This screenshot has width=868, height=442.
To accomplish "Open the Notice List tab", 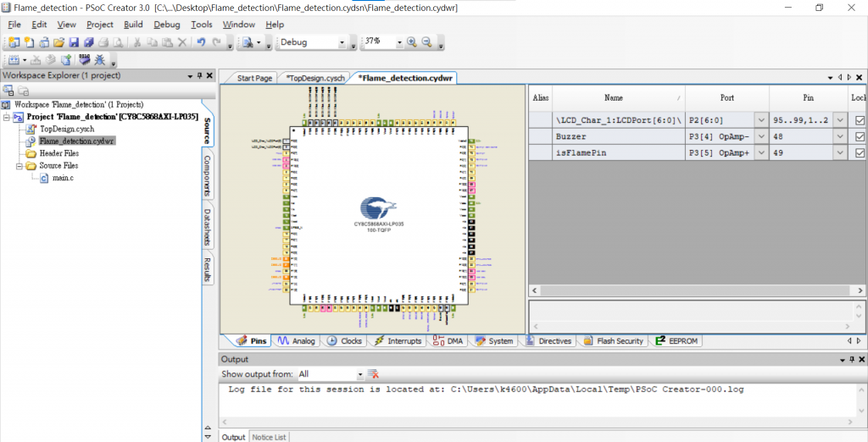I will coord(269,437).
